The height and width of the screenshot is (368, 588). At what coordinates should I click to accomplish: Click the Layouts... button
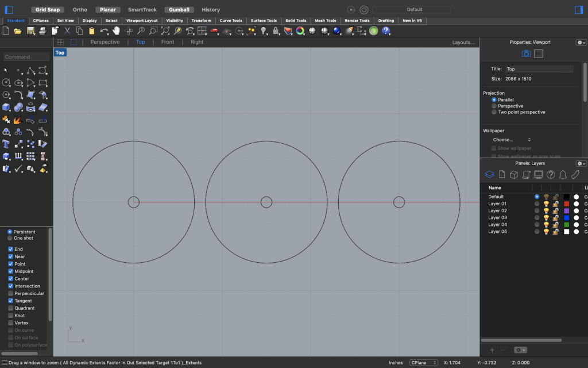pos(463,43)
